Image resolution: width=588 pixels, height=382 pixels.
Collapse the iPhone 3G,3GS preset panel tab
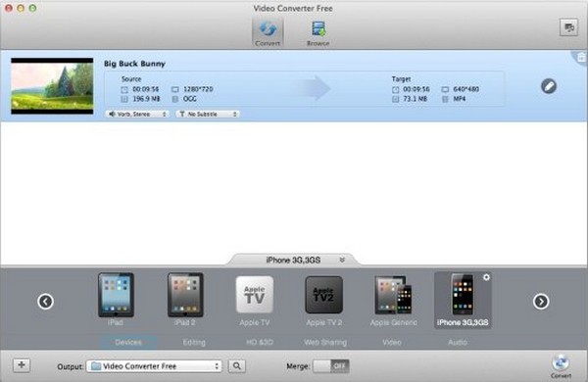[293, 260]
